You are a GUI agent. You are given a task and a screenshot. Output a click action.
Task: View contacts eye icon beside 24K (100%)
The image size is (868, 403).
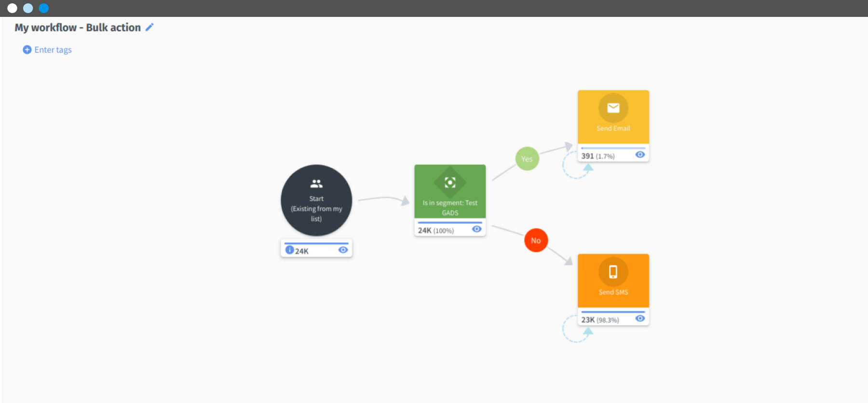(476, 229)
